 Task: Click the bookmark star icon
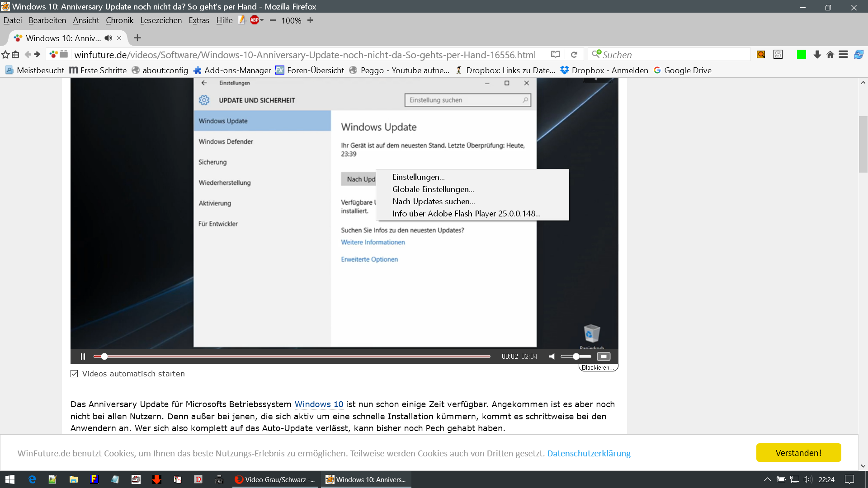click(5, 55)
